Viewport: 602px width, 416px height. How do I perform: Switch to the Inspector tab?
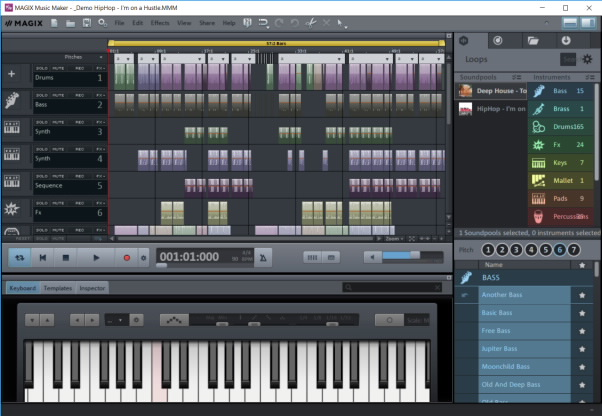(x=92, y=288)
